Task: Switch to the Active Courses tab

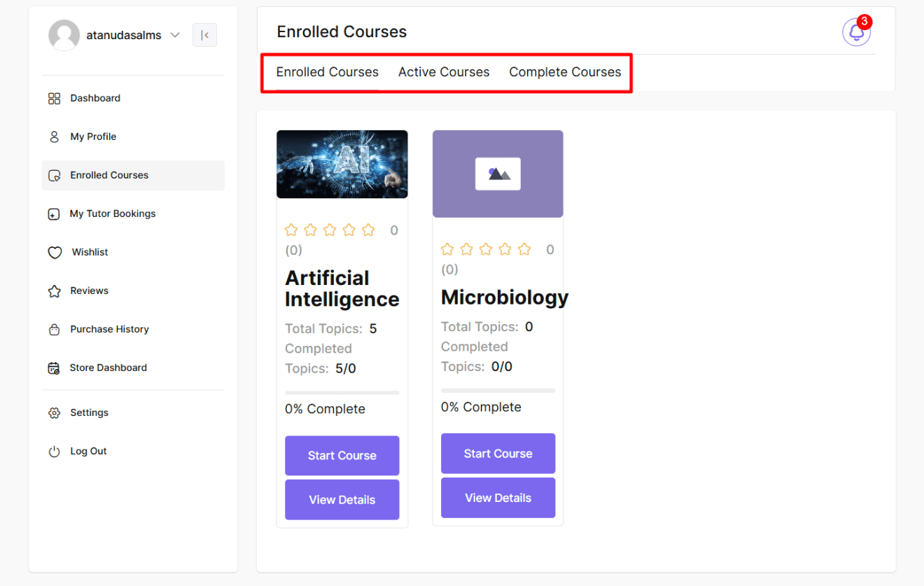Action: click(444, 72)
